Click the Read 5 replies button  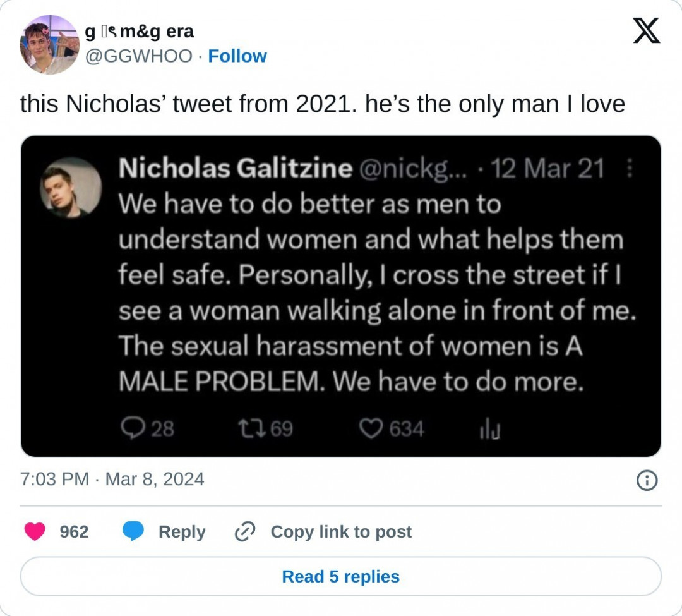tap(341, 576)
